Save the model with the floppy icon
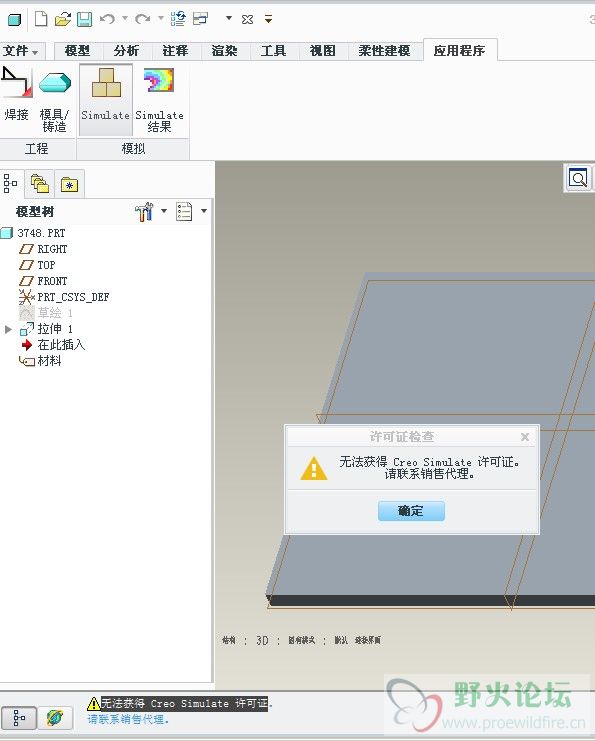 pos(84,19)
